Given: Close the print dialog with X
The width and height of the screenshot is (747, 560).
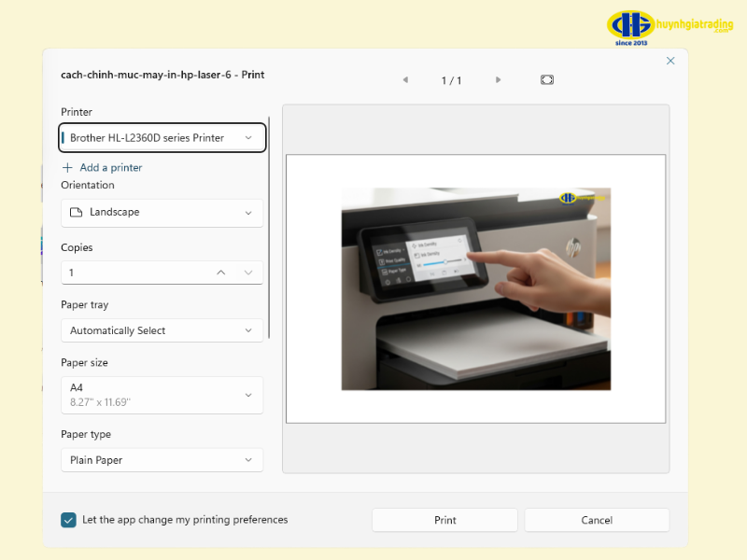Looking at the screenshot, I should [670, 61].
